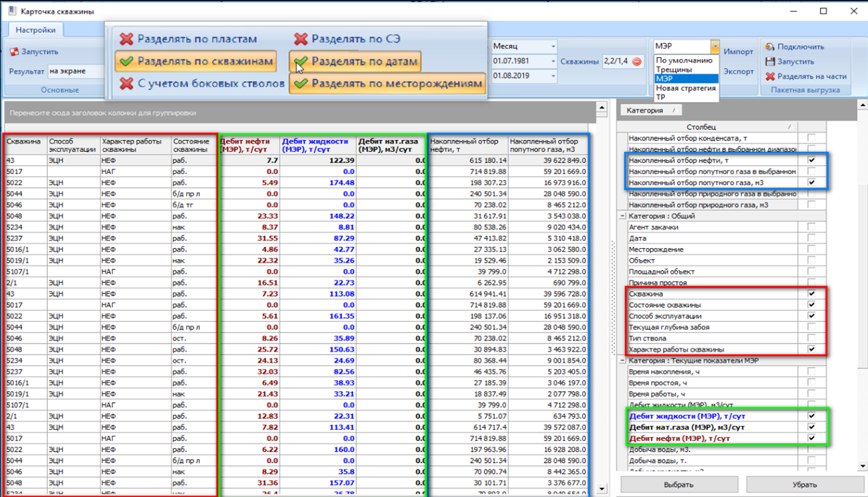The width and height of the screenshot is (868, 497).
Task: Toggle Разделять по СЭ option
Action: tap(348, 39)
